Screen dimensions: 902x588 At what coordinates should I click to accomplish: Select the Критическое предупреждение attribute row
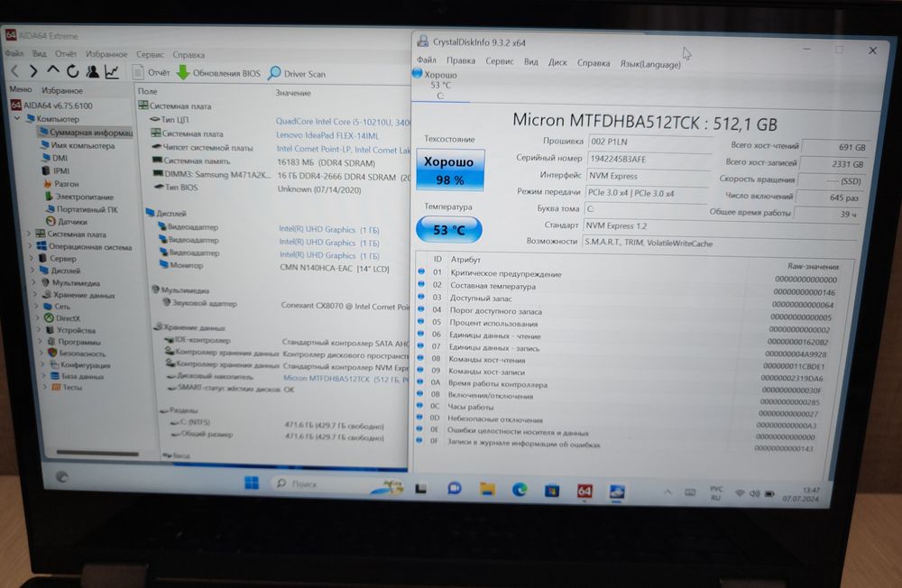(x=628, y=275)
